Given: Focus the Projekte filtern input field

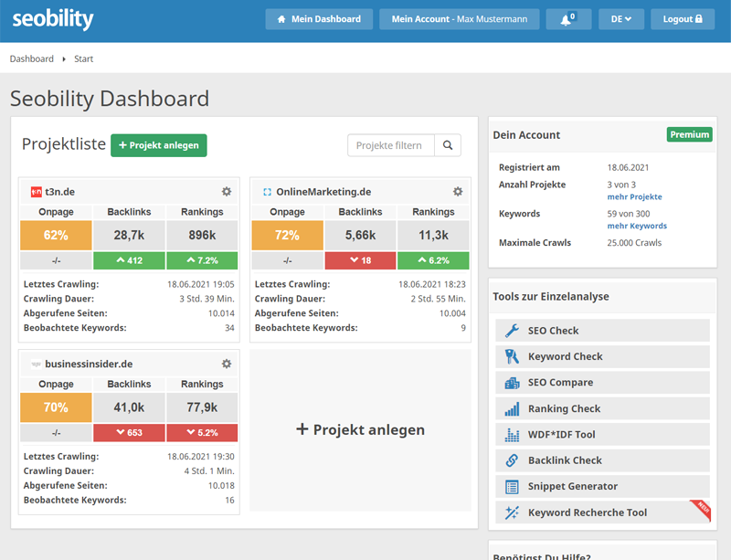Looking at the screenshot, I should tap(391, 145).
